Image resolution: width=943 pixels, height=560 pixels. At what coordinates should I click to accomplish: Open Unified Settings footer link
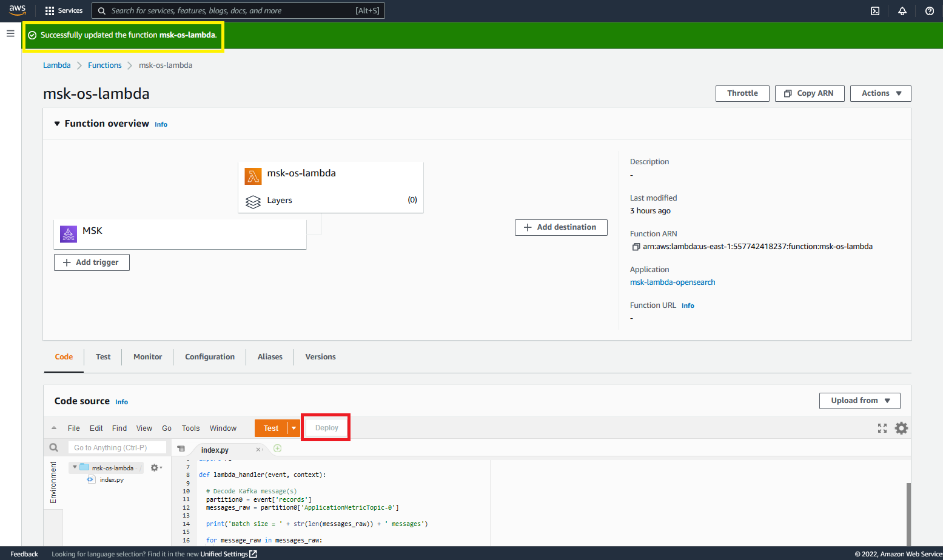[229, 554]
